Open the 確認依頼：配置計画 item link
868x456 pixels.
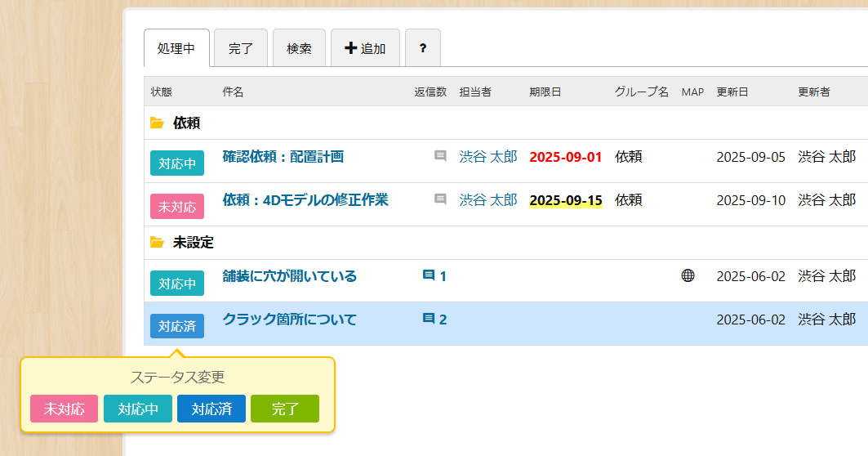click(283, 157)
